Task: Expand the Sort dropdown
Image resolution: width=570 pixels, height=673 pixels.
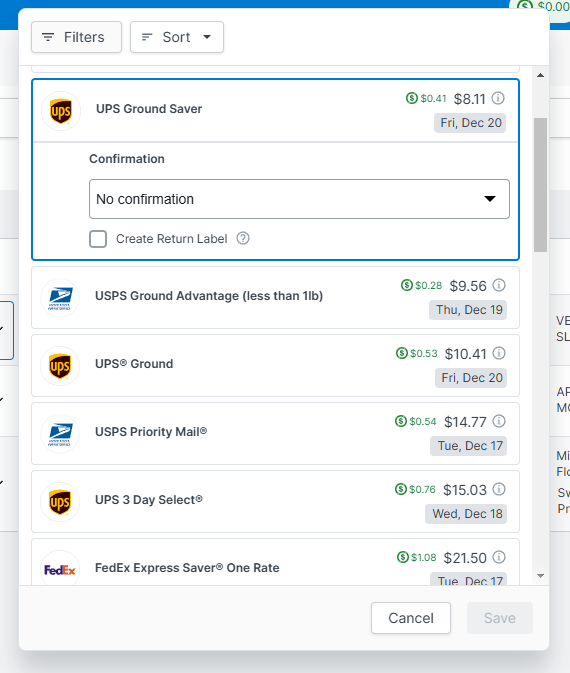Action: pos(177,37)
